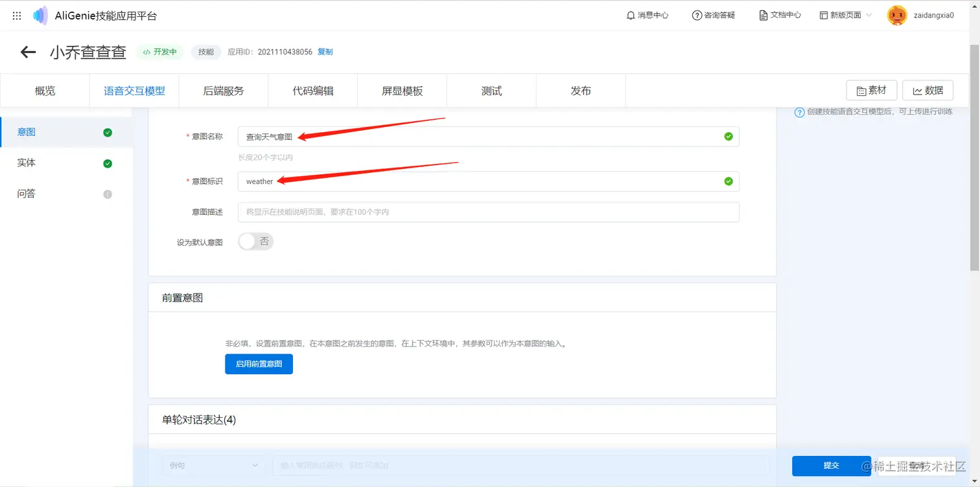The width and height of the screenshot is (980, 487).
Task: Click the 应用ID：2021110438056 text
Action: (x=270, y=52)
